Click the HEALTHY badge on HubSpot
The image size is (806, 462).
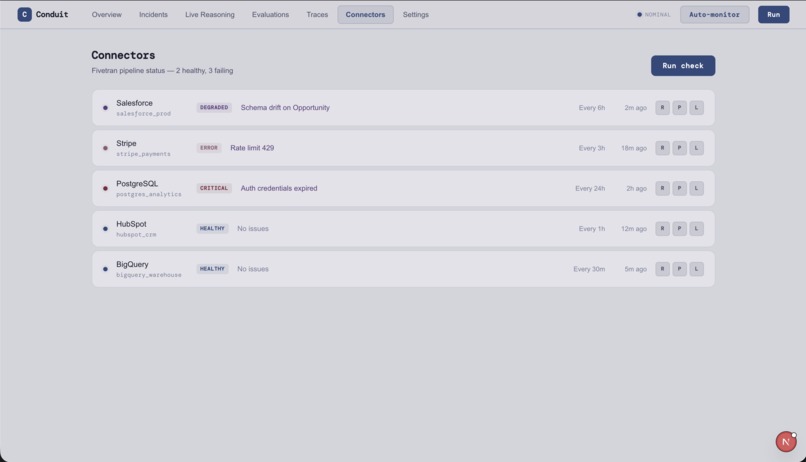(212, 229)
